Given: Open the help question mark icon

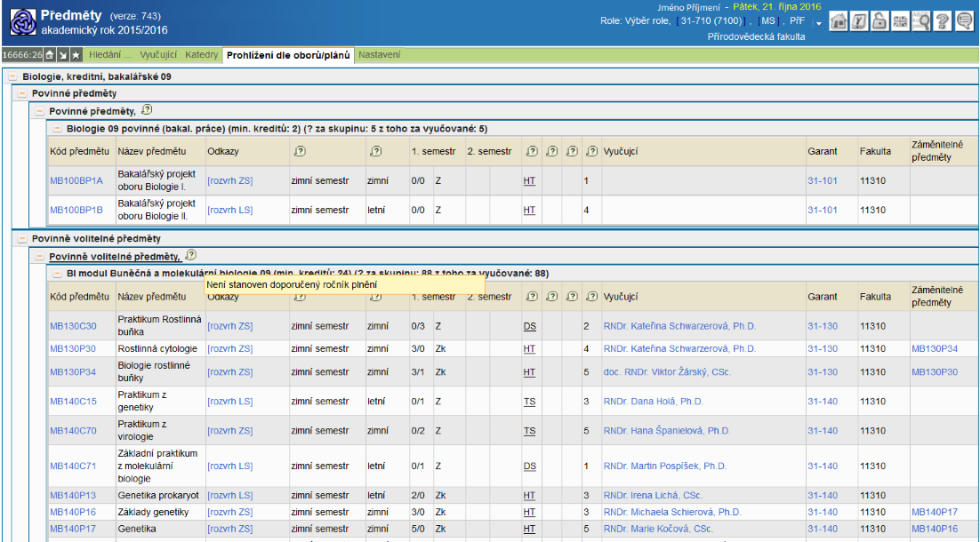Looking at the screenshot, I should [943, 22].
